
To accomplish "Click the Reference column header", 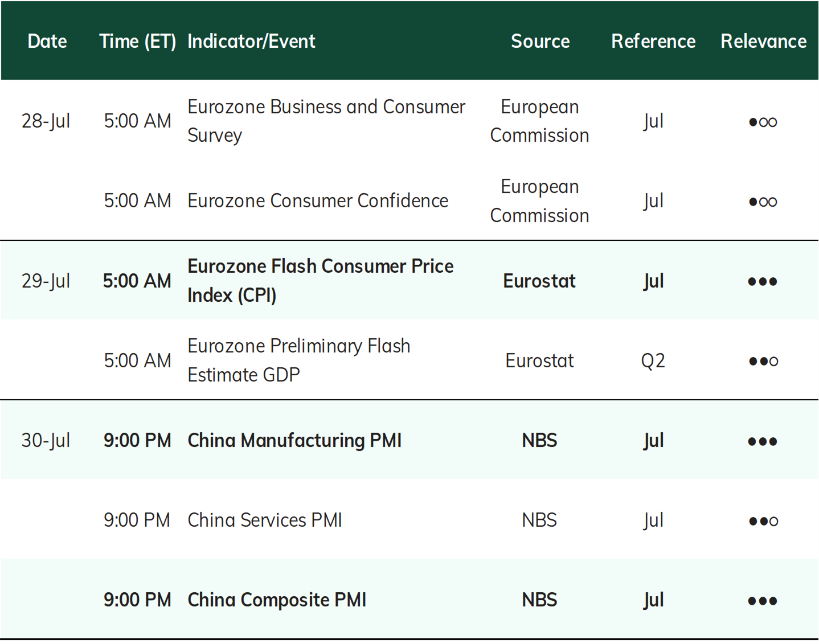I will point(653,41).
